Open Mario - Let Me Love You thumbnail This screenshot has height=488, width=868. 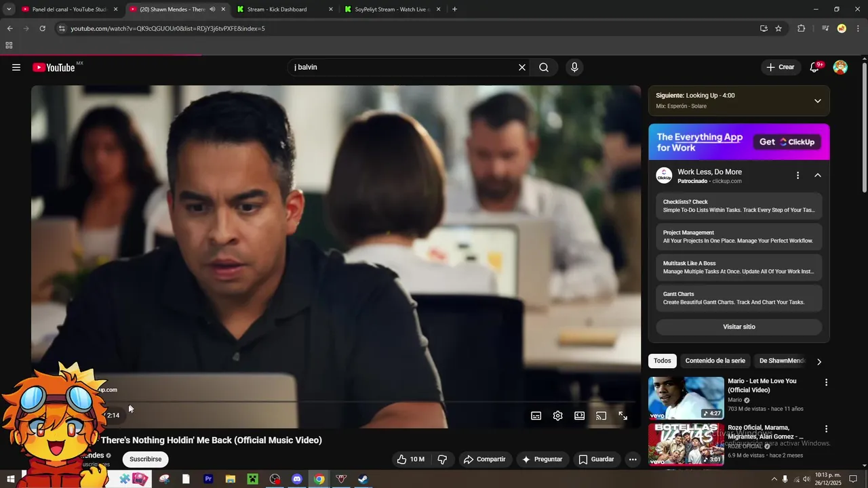pyautogui.click(x=686, y=398)
